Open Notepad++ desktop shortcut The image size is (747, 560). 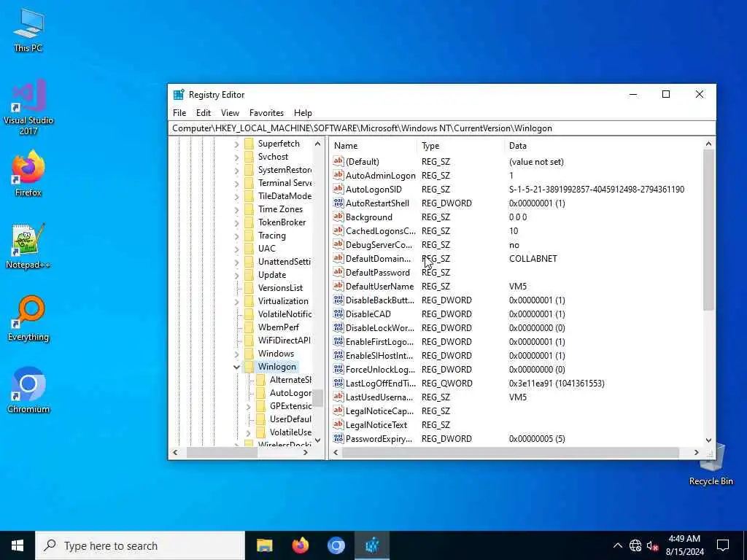coord(28,246)
